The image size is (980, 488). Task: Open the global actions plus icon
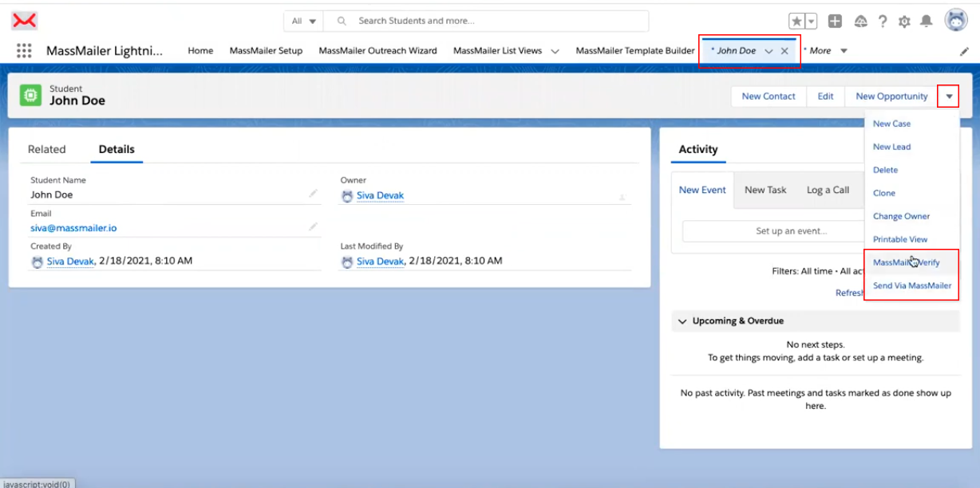click(x=835, y=22)
